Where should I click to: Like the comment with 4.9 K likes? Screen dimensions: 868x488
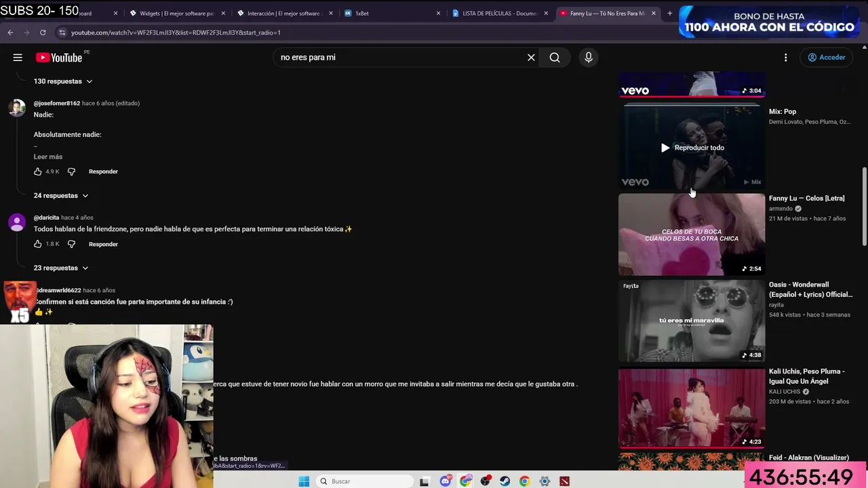pyautogui.click(x=38, y=171)
